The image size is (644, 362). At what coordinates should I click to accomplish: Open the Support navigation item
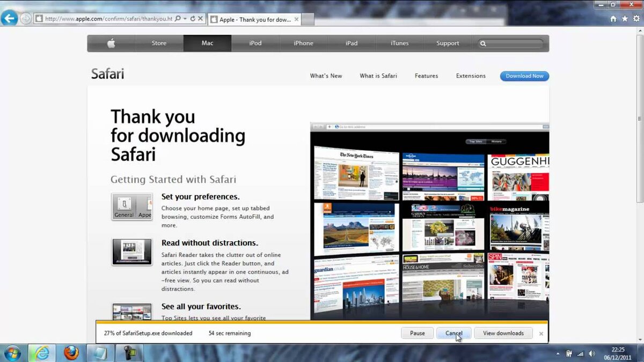tap(448, 43)
